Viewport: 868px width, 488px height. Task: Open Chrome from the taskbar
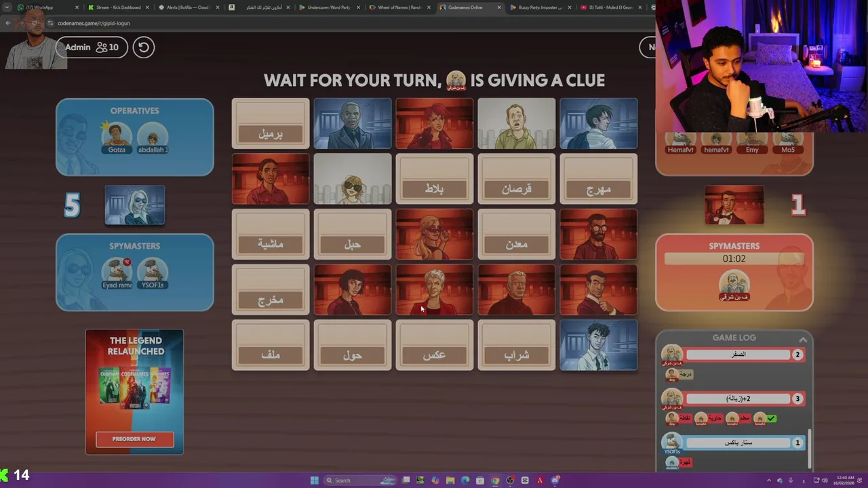tap(495, 481)
